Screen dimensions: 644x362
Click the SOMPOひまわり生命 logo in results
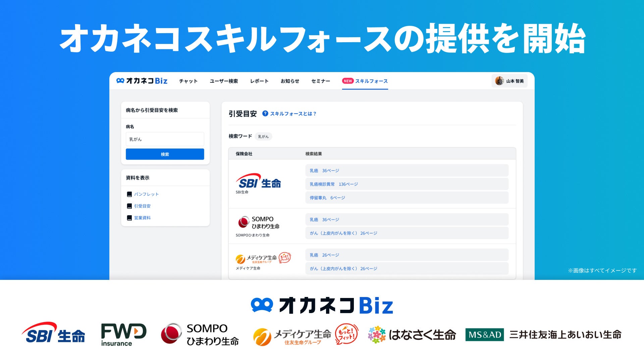(259, 223)
